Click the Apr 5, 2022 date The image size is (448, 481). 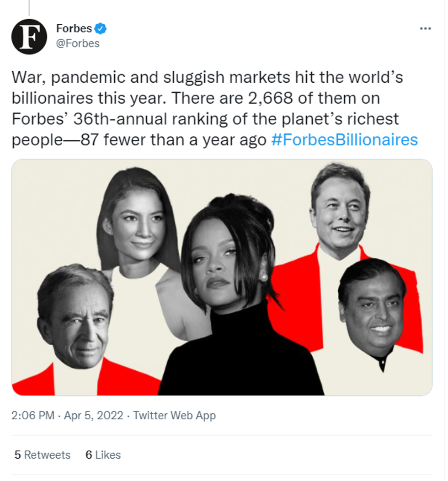[94, 416]
